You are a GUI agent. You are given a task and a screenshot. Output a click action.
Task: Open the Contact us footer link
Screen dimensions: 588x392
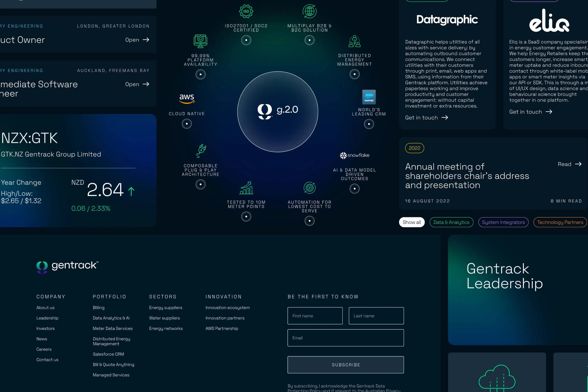click(x=47, y=359)
